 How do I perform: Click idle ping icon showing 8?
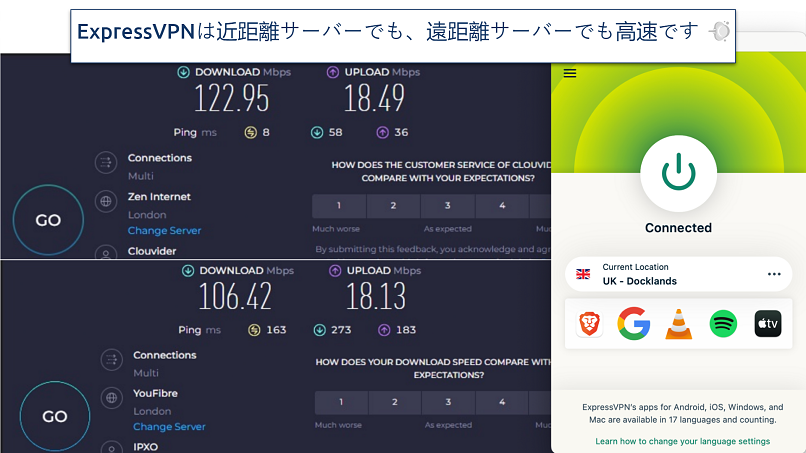tap(250, 133)
